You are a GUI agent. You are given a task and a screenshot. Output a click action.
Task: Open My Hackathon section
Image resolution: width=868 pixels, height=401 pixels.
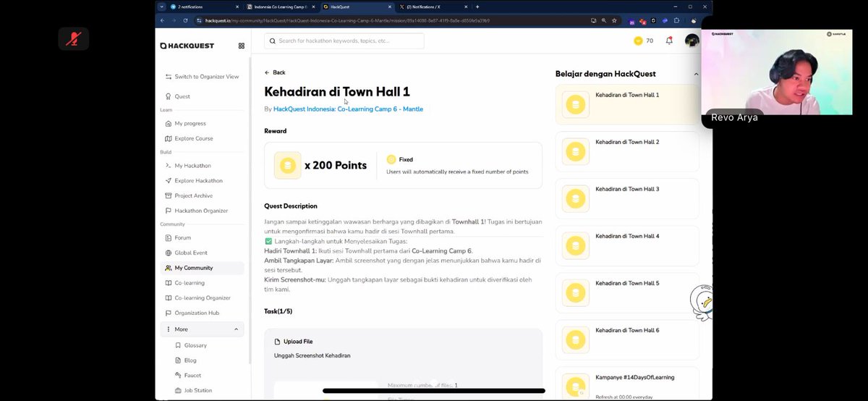click(202, 166)
